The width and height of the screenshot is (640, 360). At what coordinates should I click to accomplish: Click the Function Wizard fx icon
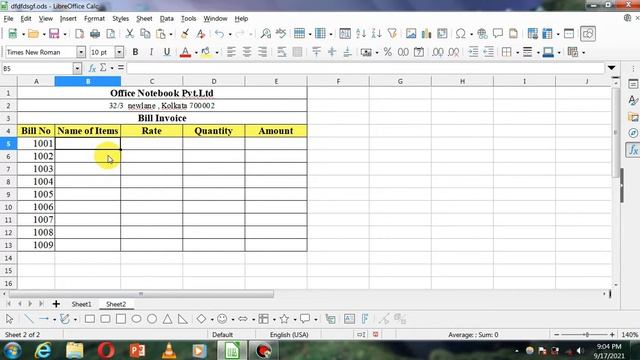click(x=92, y=68)
